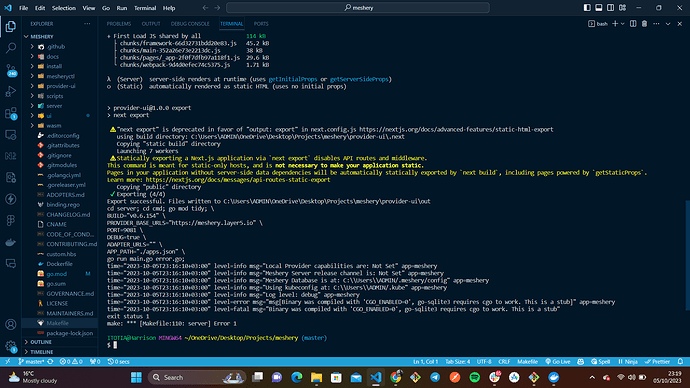Toggle the bottom panel layout
Screen dimensions: 690x388
(x=599, y=8)
